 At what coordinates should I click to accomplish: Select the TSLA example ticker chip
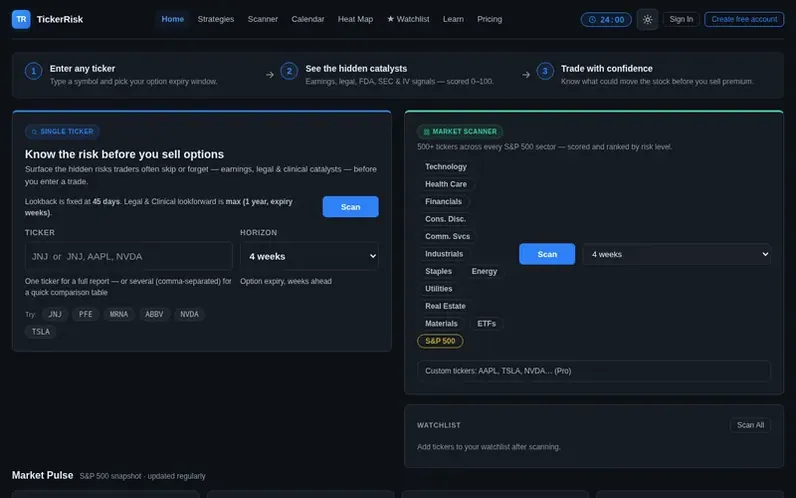pyautogui.click(x=41, y=331)
